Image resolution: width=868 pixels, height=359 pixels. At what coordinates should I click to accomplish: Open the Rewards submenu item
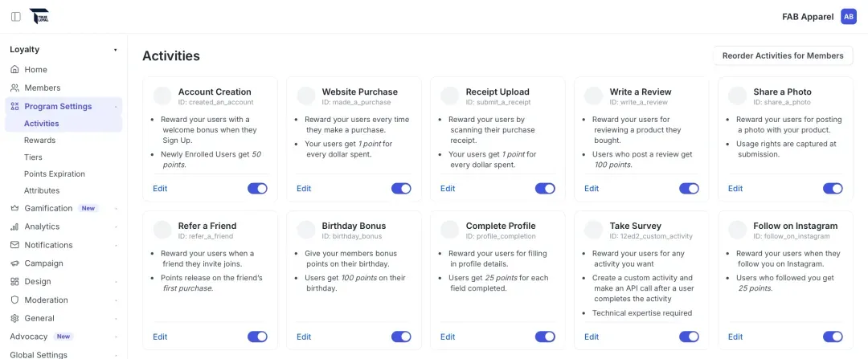pos(40,141)
